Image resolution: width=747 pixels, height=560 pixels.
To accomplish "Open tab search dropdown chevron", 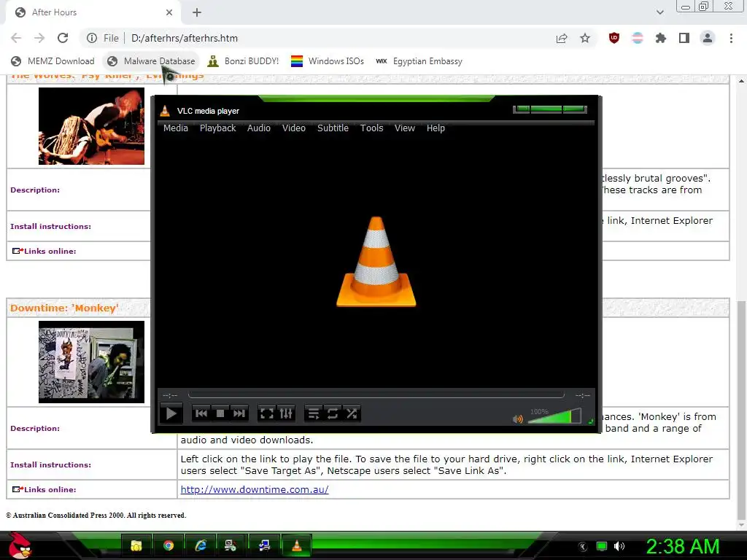I will coord(659,12).
